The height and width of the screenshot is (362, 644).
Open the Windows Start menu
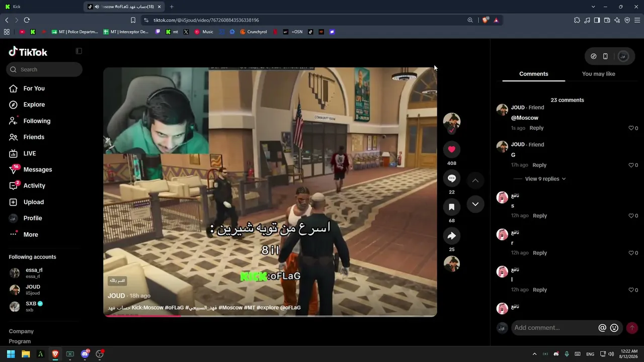point(11,354)
